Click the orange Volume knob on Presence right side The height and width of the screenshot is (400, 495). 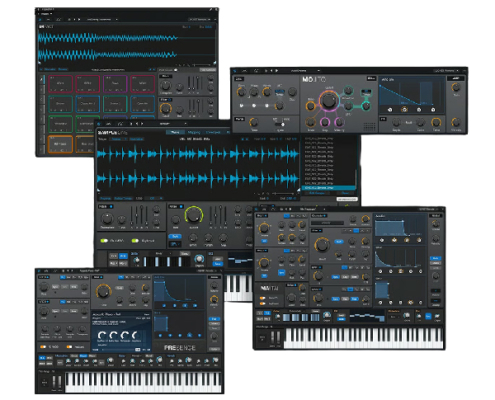coord(214,299)
